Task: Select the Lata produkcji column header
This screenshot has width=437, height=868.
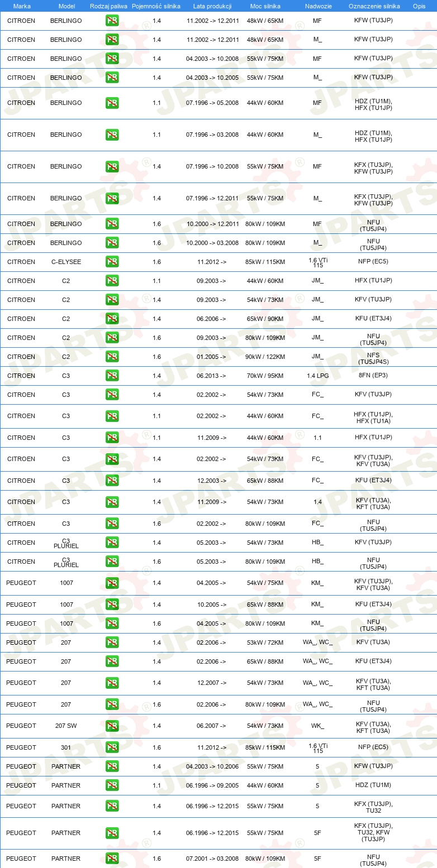Action: tap(212, 6)
